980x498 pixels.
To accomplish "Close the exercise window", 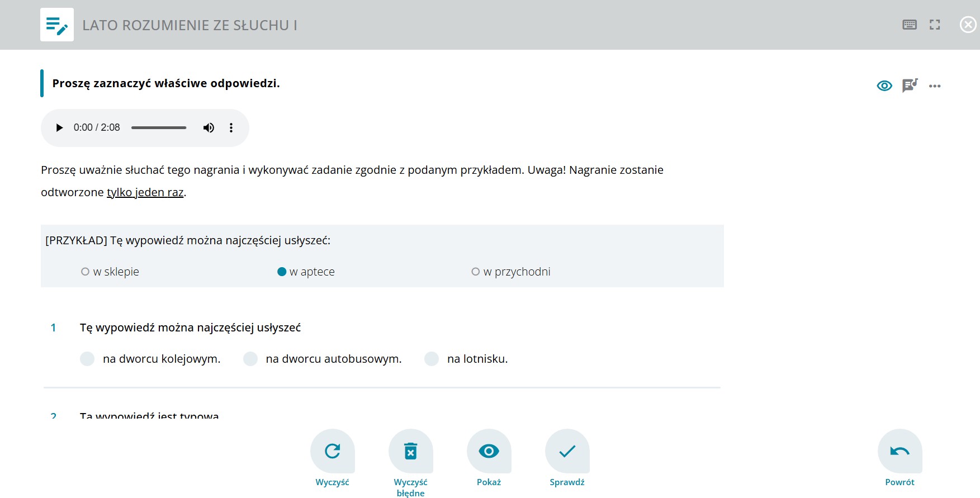I will coord(968,25).
